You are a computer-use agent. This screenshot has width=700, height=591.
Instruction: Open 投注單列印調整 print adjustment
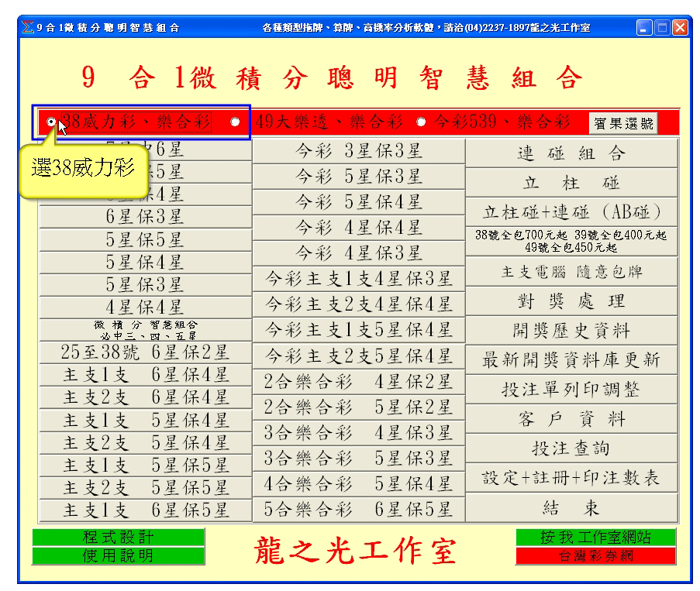[571, 390]
